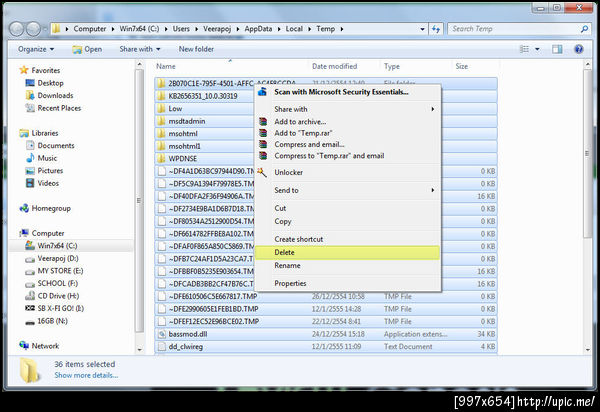Click the Back navigation button
The width and height of the screenshot is (600, 412).
pos(16,29)
